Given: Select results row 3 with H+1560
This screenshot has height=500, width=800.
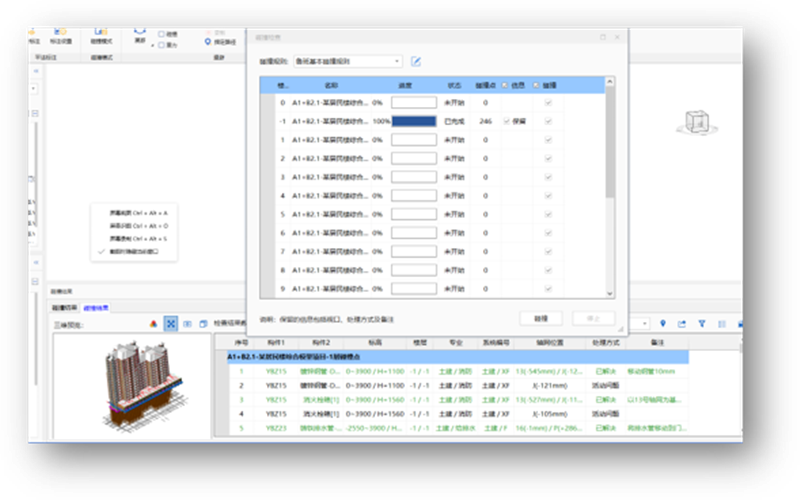Looking at the screenshot, I should point(458,399).
